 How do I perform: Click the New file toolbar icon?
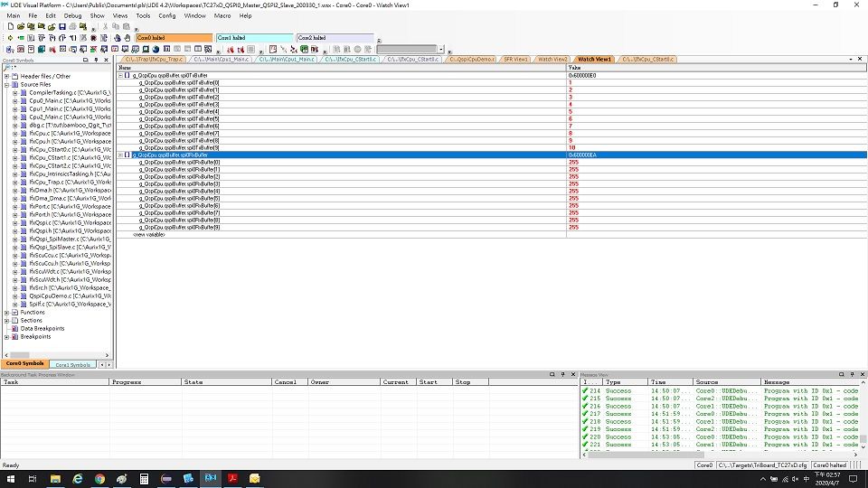pyautogui.click(x=9, y=26)
